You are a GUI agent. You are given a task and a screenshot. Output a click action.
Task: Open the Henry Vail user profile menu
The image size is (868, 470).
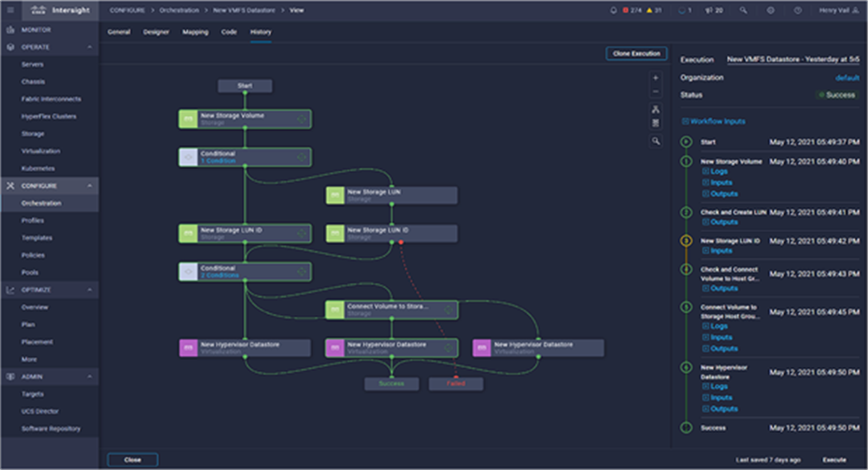point(839,10)
